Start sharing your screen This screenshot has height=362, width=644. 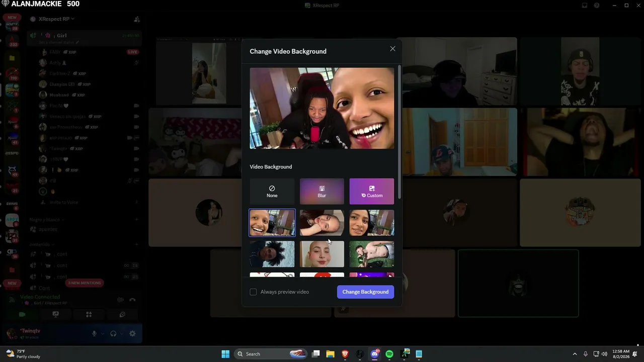[x=55, y=314]
